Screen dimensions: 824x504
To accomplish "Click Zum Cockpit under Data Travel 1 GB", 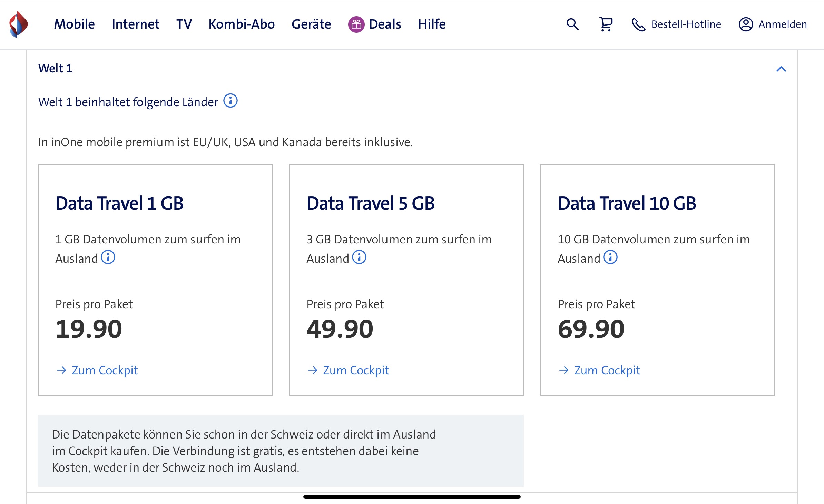I will coord(104,370).
